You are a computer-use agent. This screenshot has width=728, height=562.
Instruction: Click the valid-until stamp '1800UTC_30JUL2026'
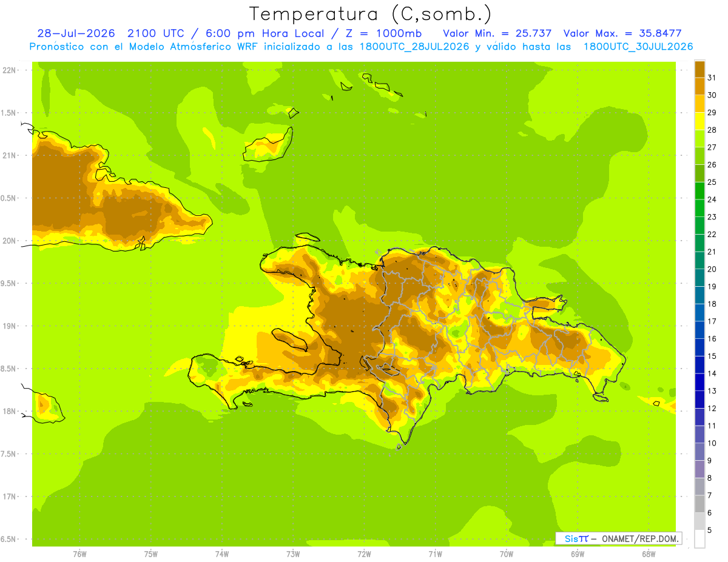pyautogui.click(x=638, y=46)
